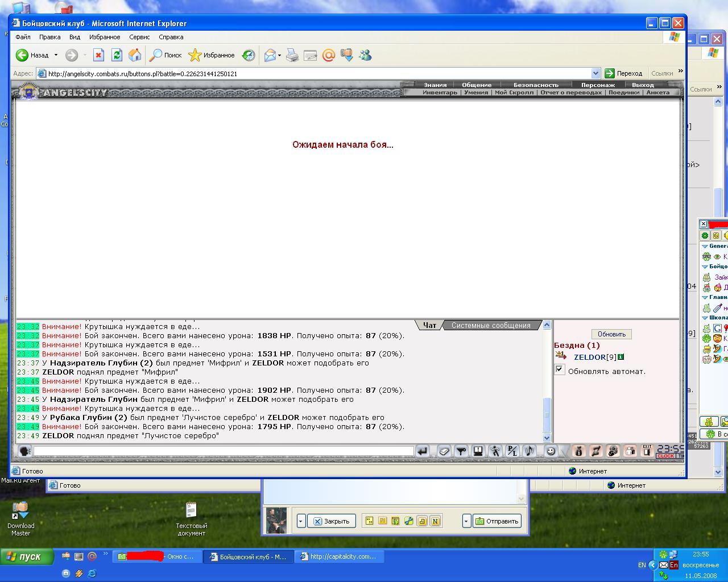Open the Знания game menu

coord(435,85)
